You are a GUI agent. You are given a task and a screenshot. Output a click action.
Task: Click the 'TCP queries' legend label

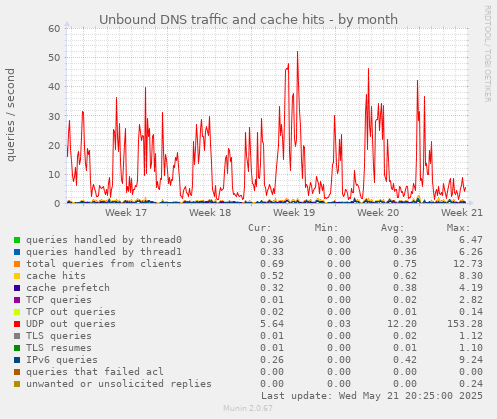(x=59, y=300)
